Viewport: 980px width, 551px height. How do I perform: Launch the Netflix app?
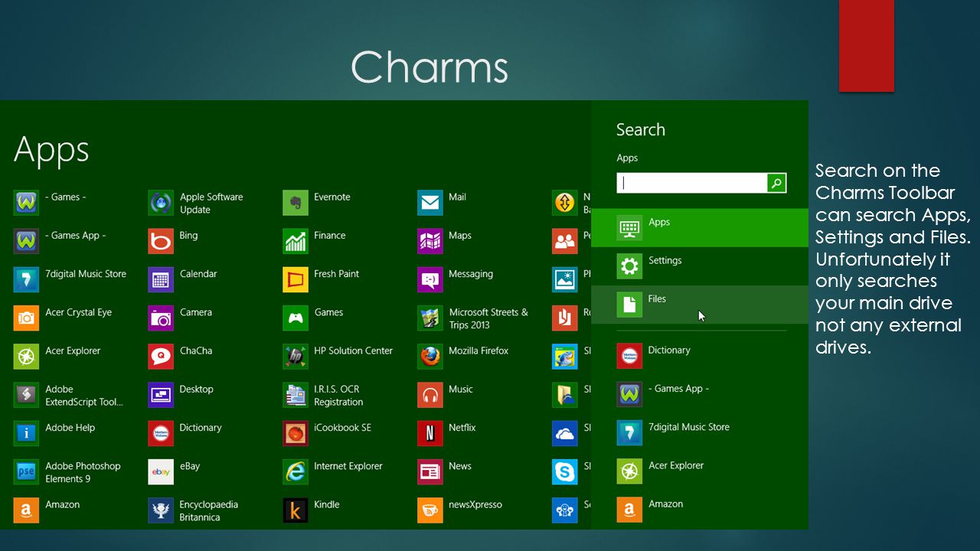click(447, 433)
